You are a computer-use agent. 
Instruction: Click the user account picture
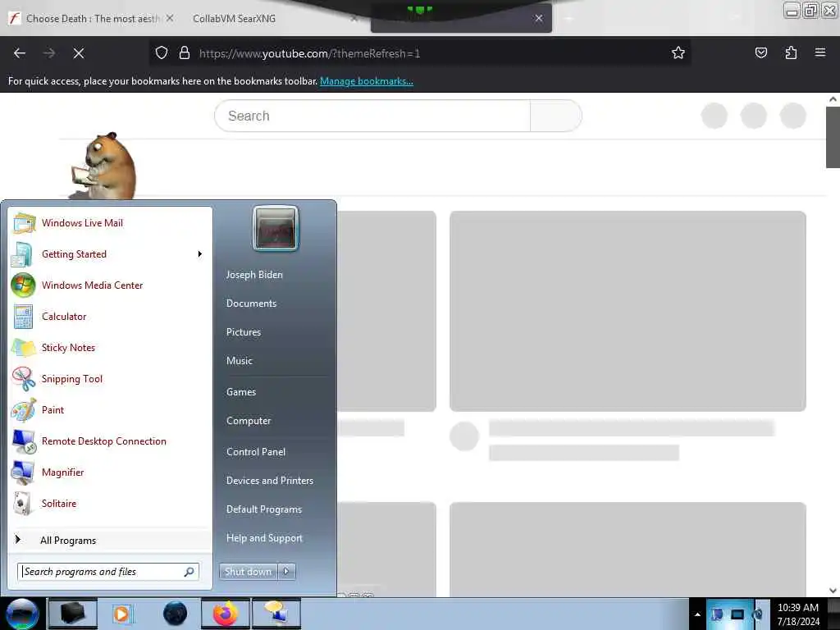point(276,228)
